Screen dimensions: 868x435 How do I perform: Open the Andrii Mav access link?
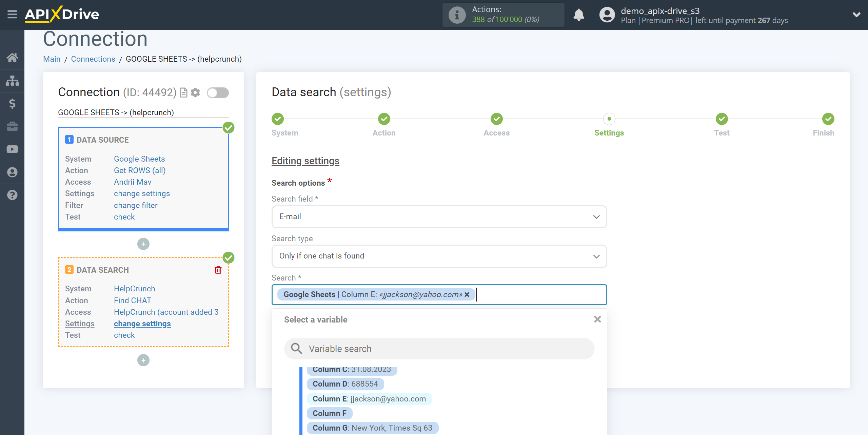tap(133, 182)
